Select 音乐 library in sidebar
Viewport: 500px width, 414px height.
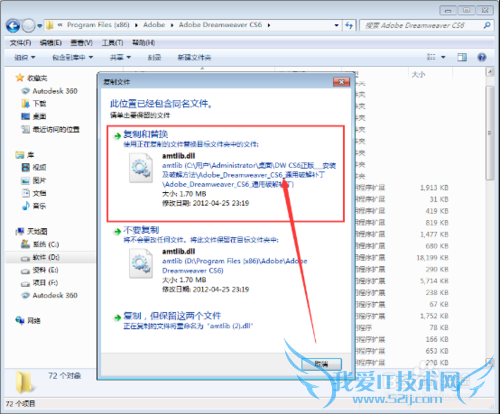tap(34, 206)
